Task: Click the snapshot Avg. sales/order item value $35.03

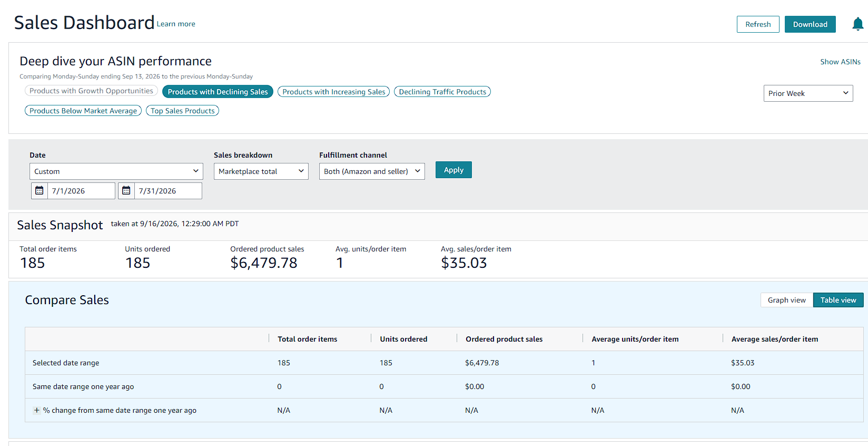Action: tap(464, 263)
